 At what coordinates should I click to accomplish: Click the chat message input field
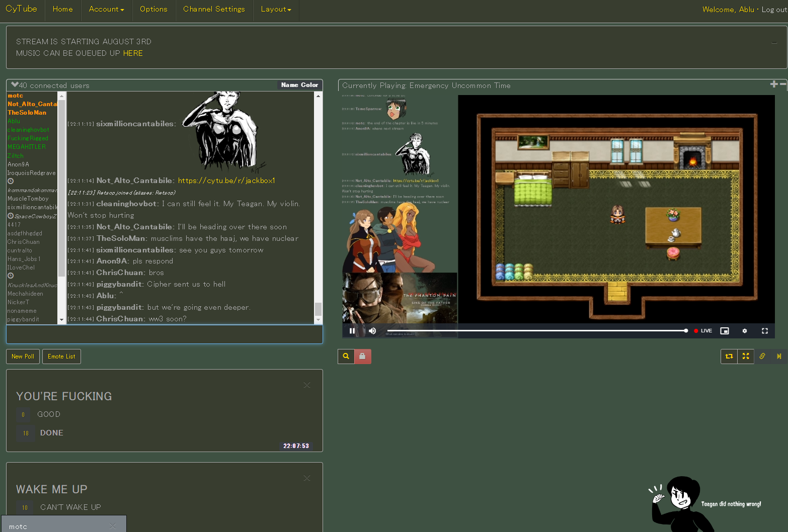click(x=164, y=334)
